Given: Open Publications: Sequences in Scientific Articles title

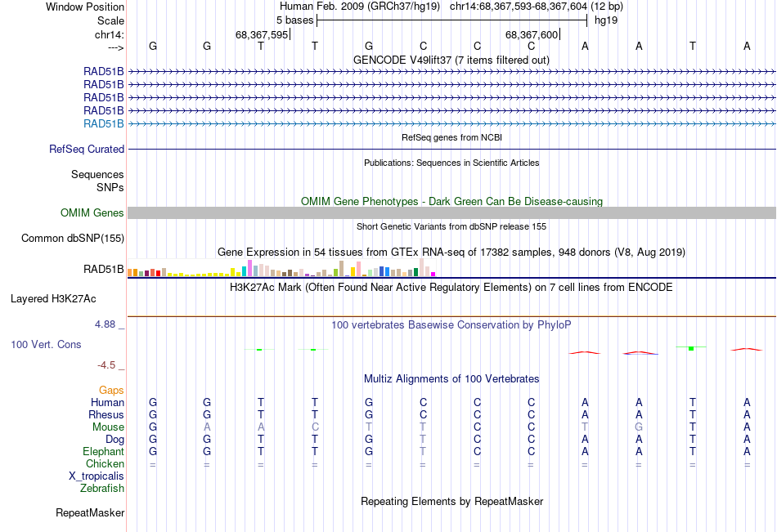Looking at the screenshot, I should coord(451,163).
